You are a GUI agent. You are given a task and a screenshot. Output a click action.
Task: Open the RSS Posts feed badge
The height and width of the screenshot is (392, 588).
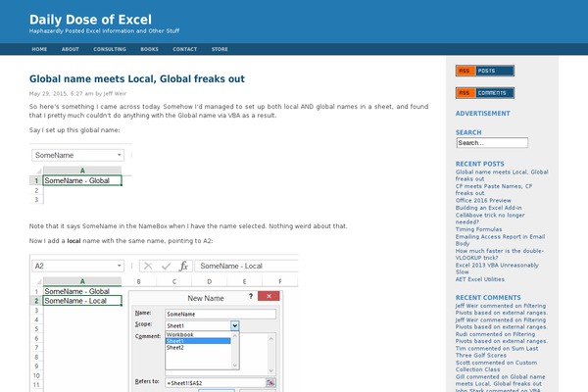485,71
